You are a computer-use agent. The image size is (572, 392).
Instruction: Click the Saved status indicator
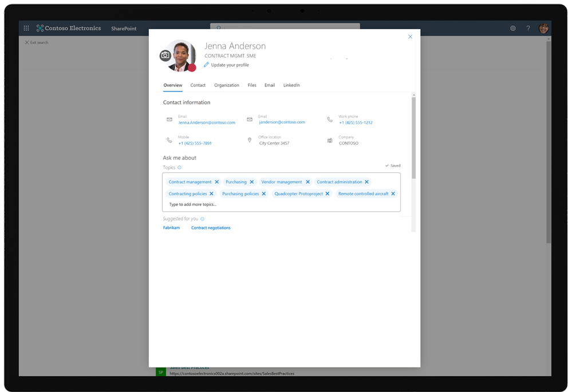point(393,165)
